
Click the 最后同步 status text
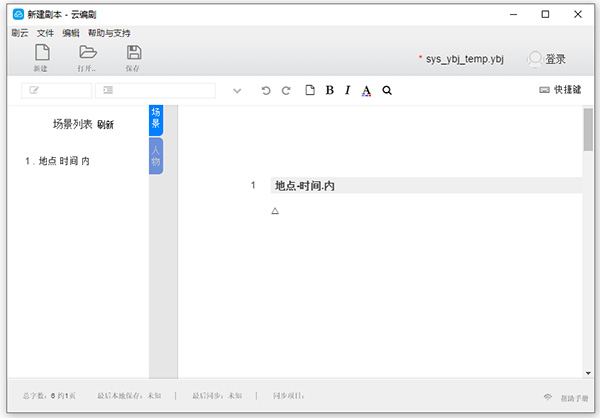click(217, 396)
